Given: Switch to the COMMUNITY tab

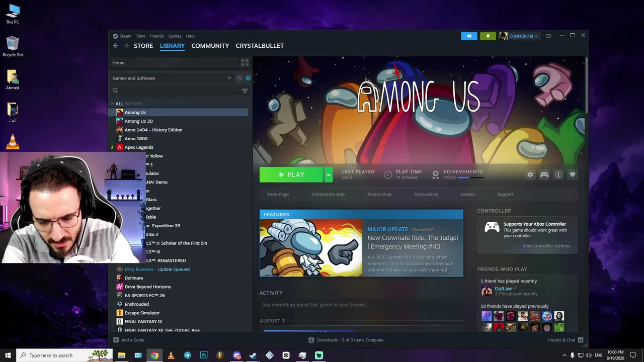Looking at the screenshot, I should pyautogui.click(x=210, y=46).
